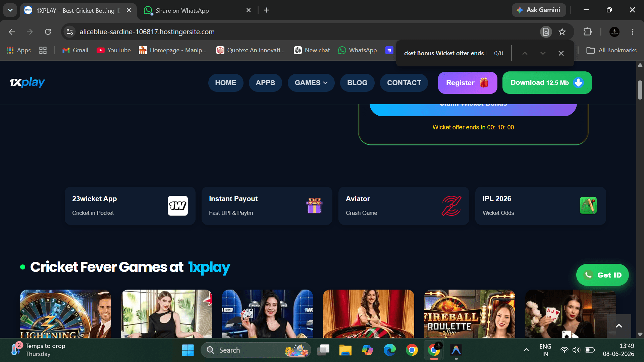The image size is (644, 362).
Task: Open the Gmail bookmark
Action: [75, 50]
